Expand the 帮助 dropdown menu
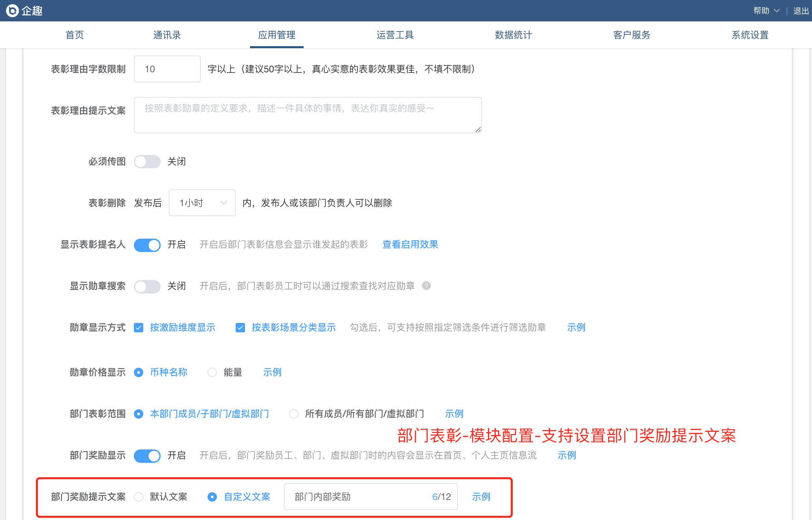 coord(766,11)
